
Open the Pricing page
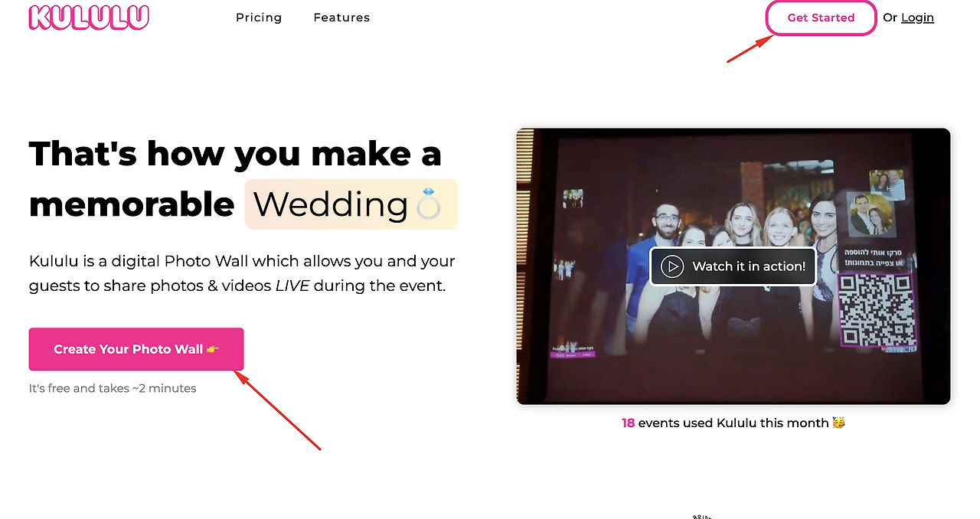click(259, 18)
